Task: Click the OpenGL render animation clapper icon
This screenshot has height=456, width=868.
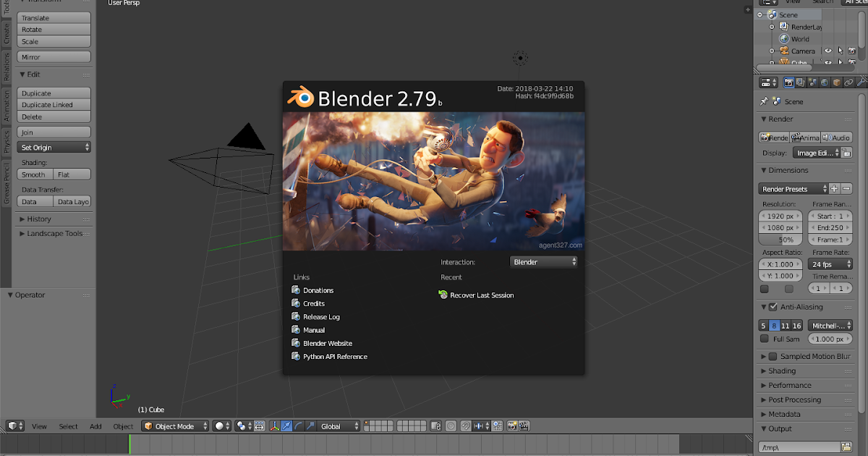Action: [x=524, y=426]
